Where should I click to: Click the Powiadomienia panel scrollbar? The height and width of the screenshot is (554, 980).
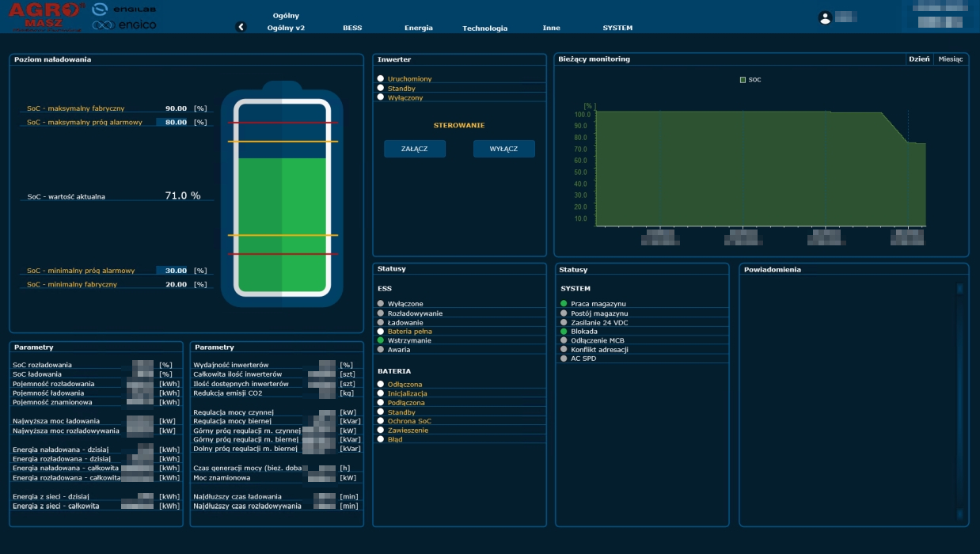(x=960, y=400)
